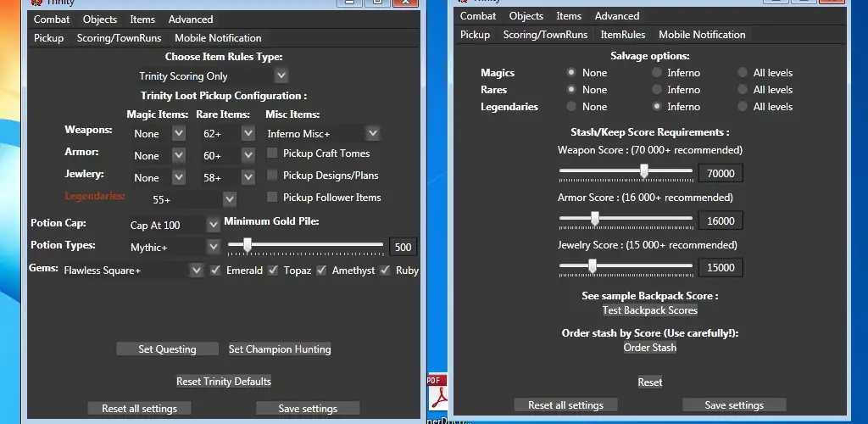Expand Item Rules Type dropdown (Trinity Scoring Only)
The image size is (868, 424).
[x=281, y=75]
